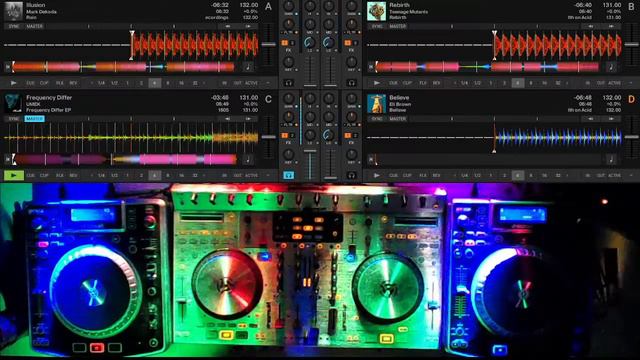Click tempo bend down arrow on Deck A
Screen dimensions: 640x360
pos(228,26)
